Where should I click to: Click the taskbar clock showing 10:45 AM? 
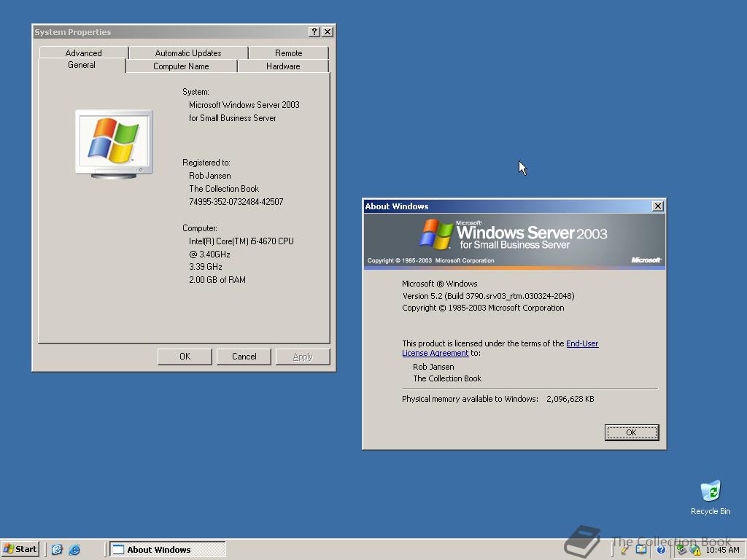coord(722,550)
